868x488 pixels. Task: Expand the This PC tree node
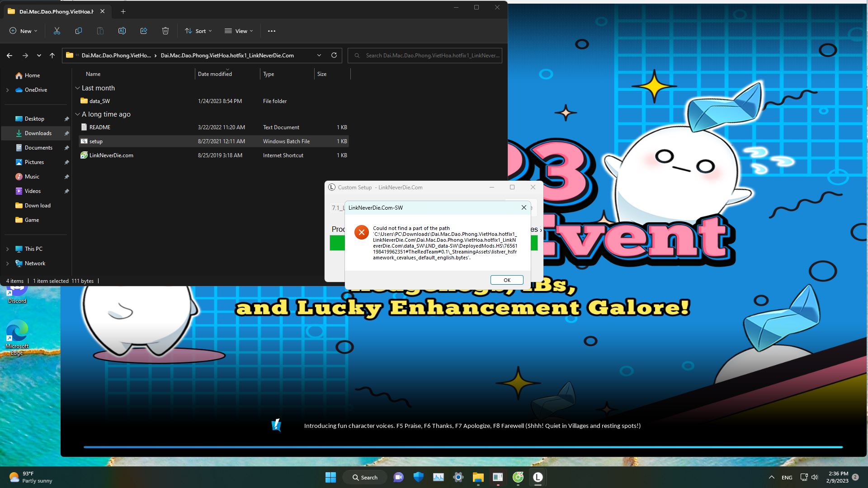click(x=7, y=249)
